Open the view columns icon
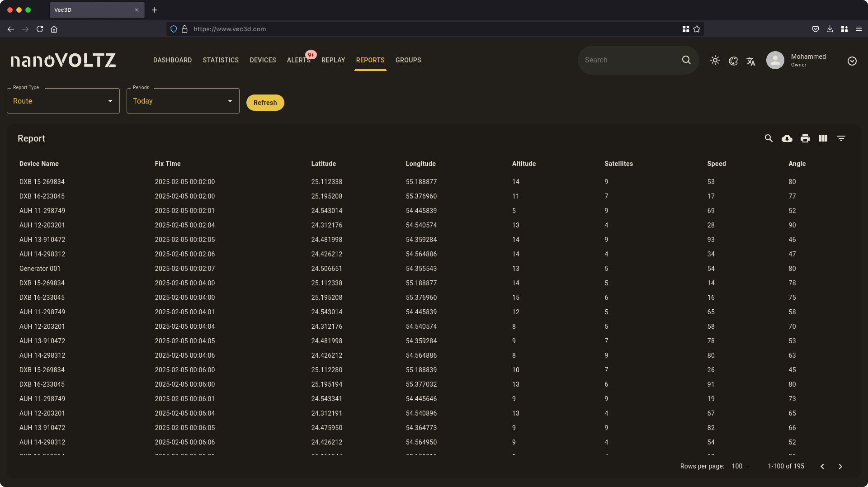The height and width of the screenshot is (487, 868). [823, 138]
